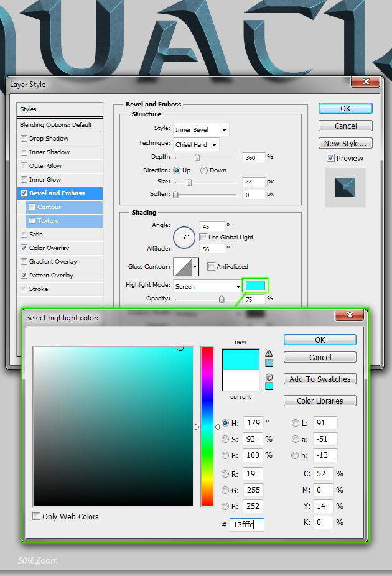The height and width of the screenshot is (576, 392).
Task: Click the style preview thumbnail
Action: (345, 187)
